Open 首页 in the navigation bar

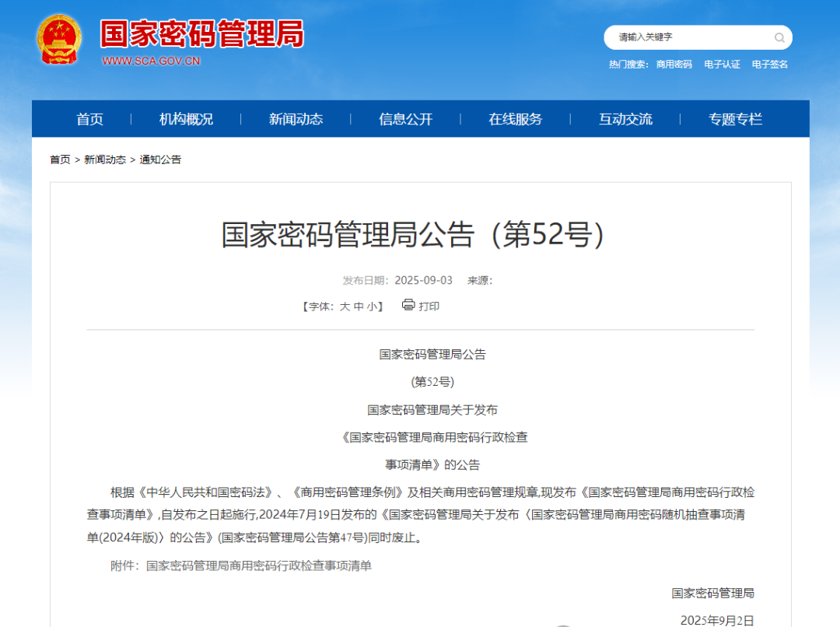click(89, 119)
